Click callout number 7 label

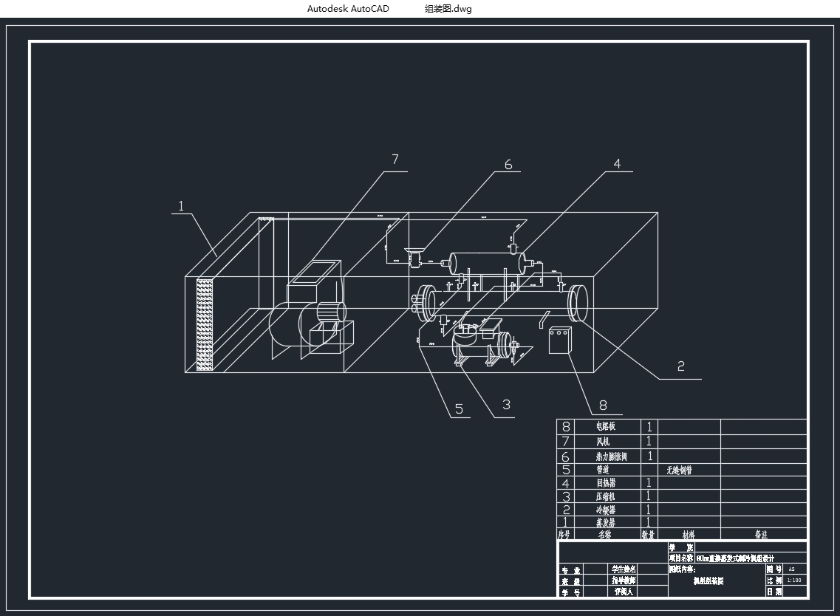click(x=395, y=160)
